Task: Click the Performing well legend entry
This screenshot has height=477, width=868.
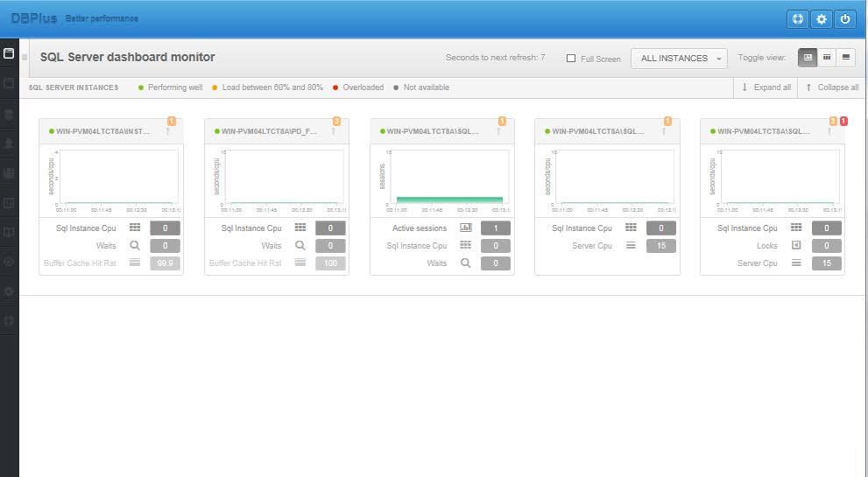Action: pyautogui.click(x=171, y=88)
